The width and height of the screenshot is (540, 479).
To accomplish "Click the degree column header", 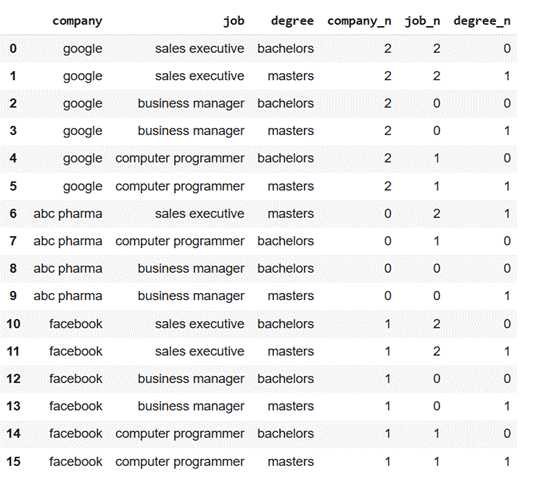I will (292, 21).
